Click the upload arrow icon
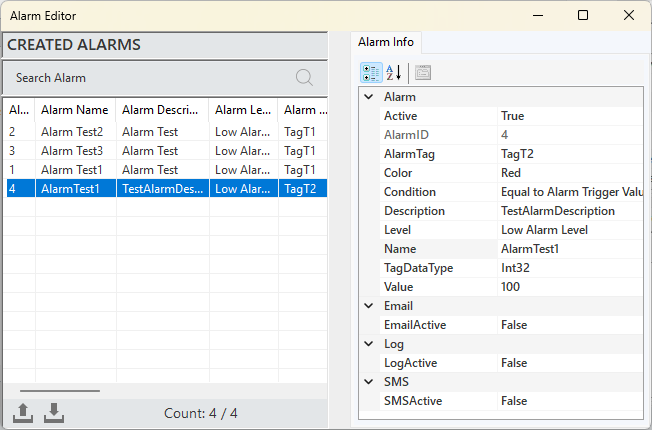This screenshot has height=430, width=652. point(23,413)
